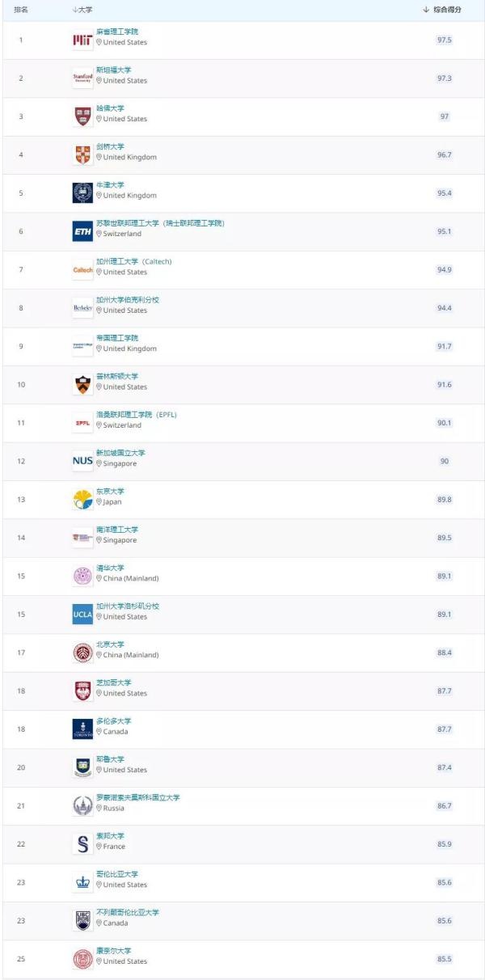Open 麻省理工学院 university link
485x980 pixels.
click(117, 32)
